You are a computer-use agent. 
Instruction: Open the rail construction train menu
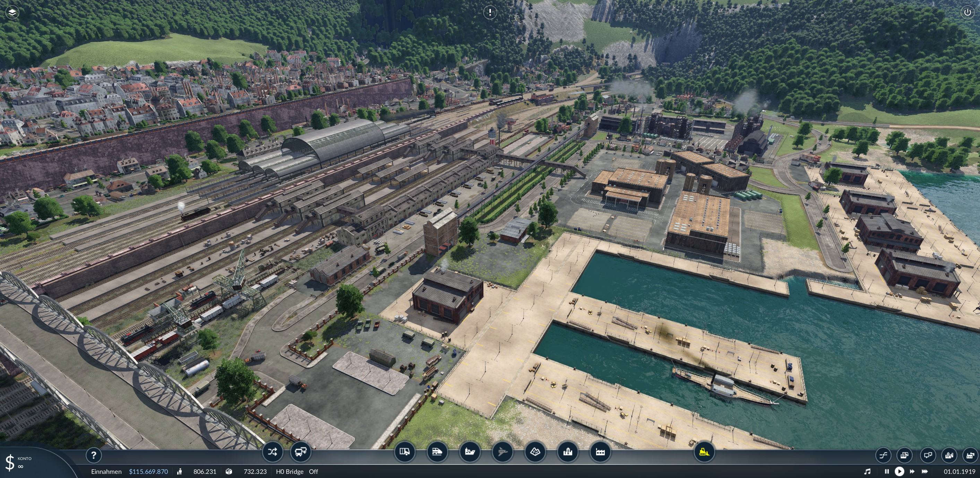pos(437,452)
